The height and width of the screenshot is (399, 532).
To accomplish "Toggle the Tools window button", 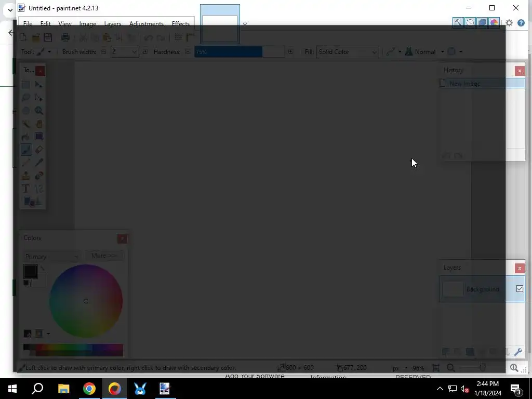I will (458, 23).
